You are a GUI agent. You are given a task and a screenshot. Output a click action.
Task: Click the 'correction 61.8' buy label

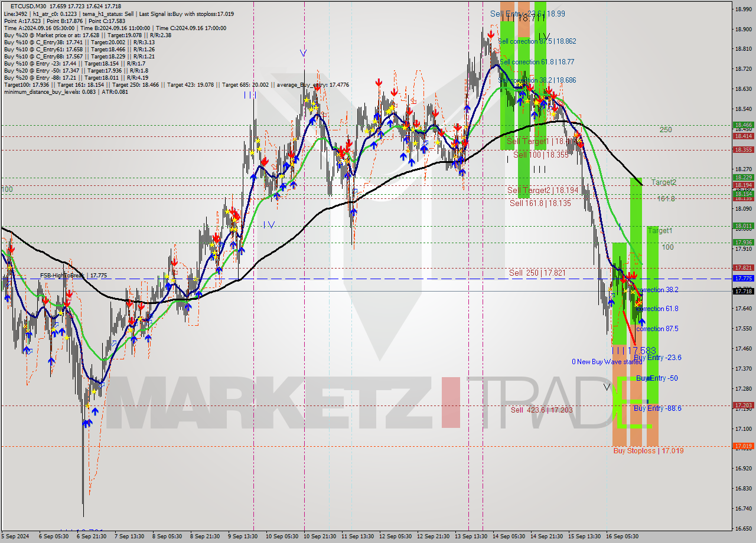point(657,309)
